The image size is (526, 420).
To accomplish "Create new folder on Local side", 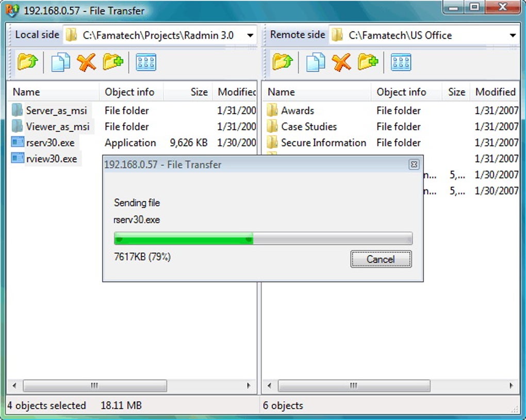I will pyautogui.click(x=113, y=62).
